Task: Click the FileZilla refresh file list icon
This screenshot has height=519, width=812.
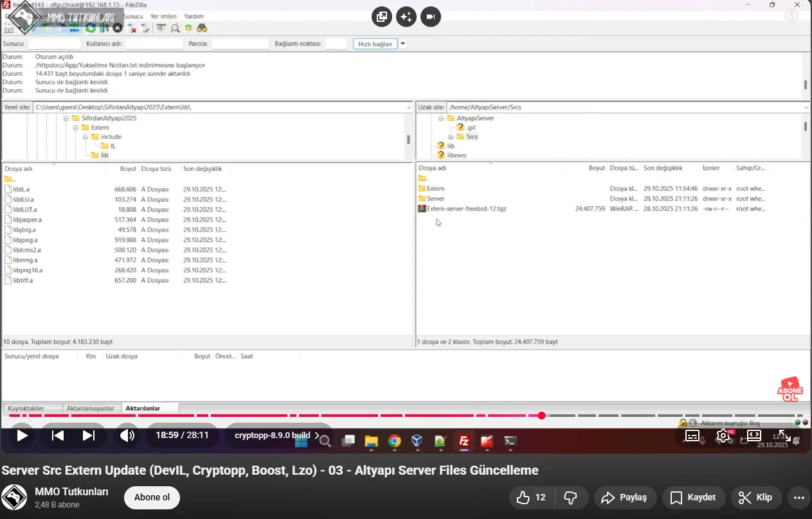Action: point(91,28)
